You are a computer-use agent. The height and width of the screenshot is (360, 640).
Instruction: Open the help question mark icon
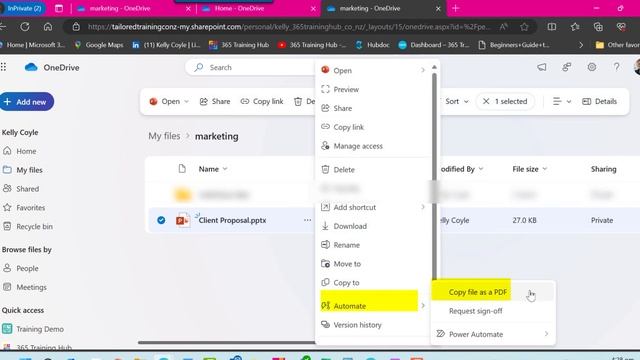pyautogui.click(x=616, y=67)
